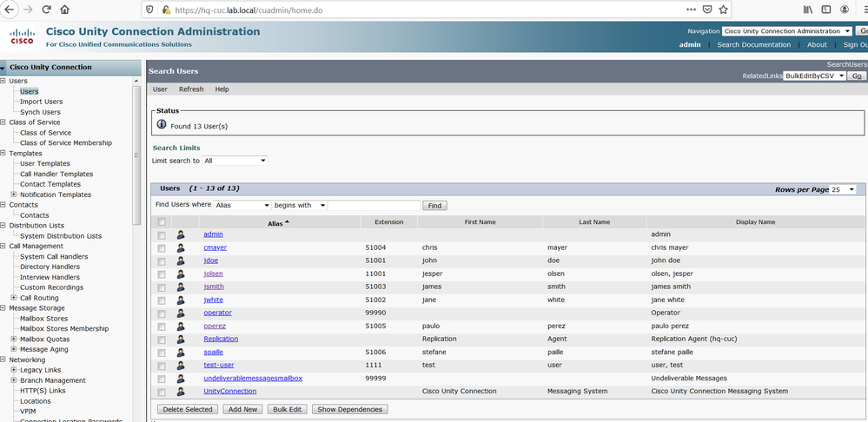Bookmark this page with the star icon
The height and width of the screenshot is (422, 868).
(723, 10)
